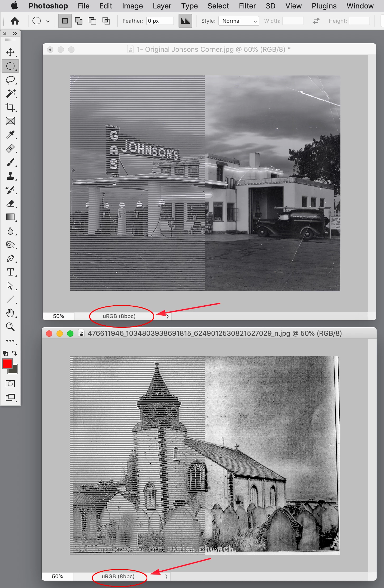Viewport: 384px width, 588px height.
Task: Choose New selection mode
Action: click(65, 21)
